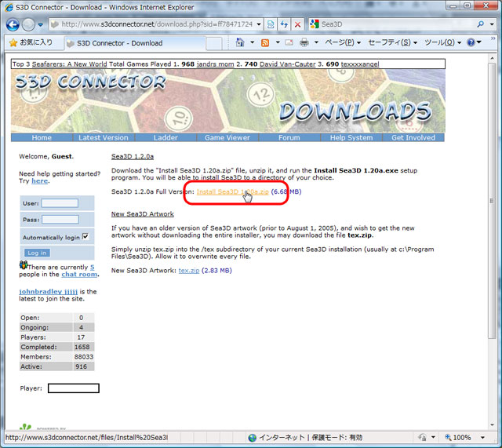Click the User input field
502x448 pixels.
60,203
